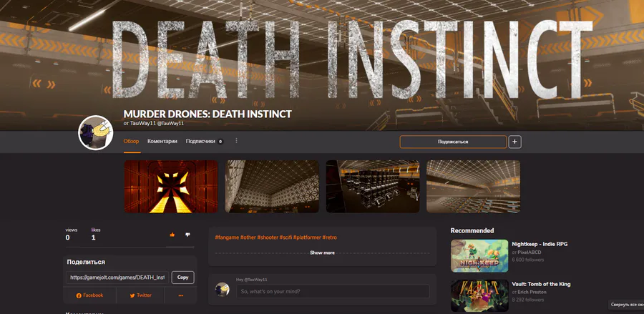The width and height of the screenshot is (644, 314).
Task: Open the Обзор tab
Action: 132,141
